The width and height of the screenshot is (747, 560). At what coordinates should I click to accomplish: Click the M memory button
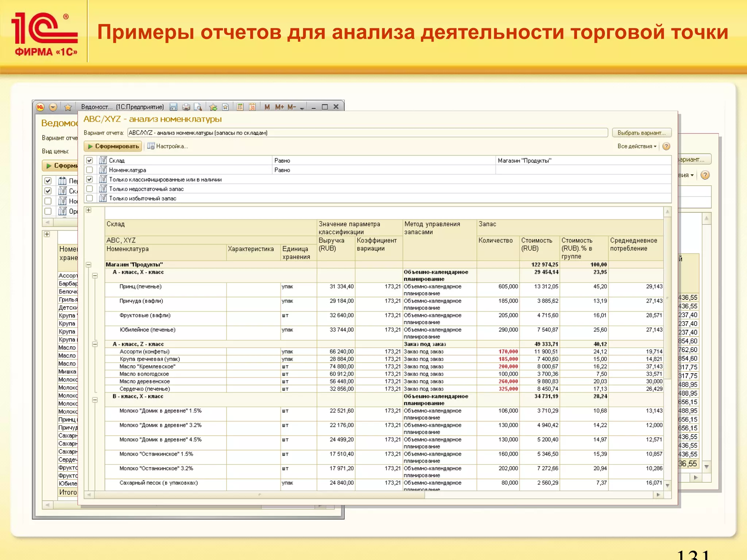[267, 107]
